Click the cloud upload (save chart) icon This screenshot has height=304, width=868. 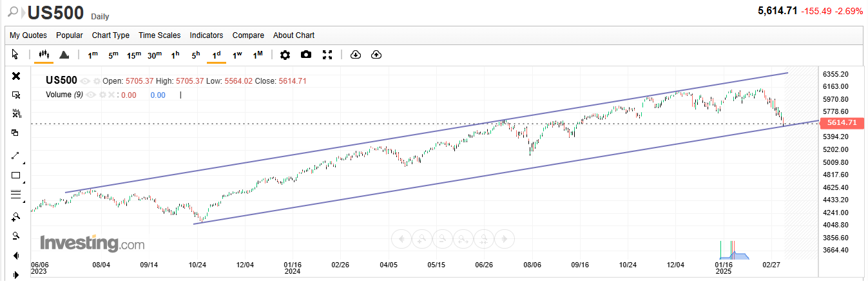point(376,55)
